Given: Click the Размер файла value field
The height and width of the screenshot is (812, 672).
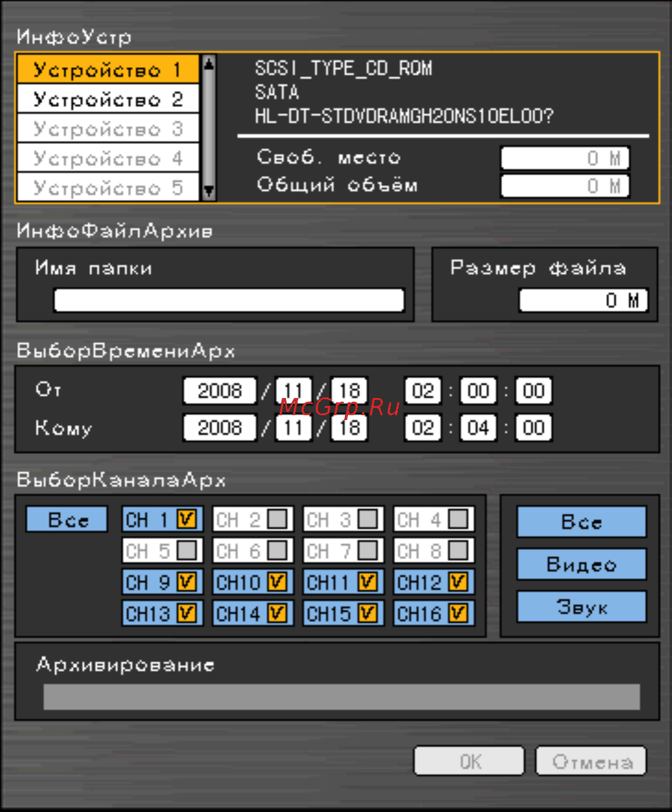Looking at the screenshot, I should tap(583, 300).
